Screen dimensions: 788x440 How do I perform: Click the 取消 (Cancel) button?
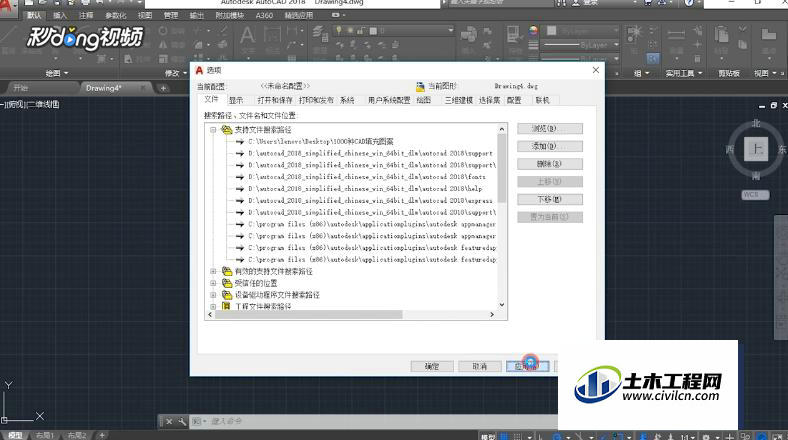[479, 367]
